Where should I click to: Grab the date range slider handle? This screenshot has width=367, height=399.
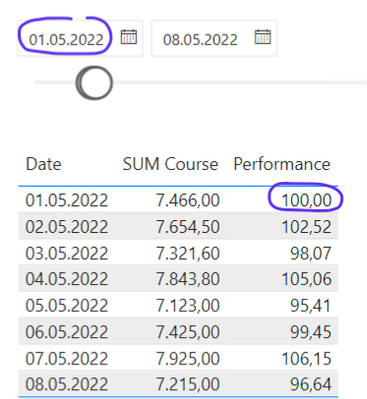[x=94, y=83]
